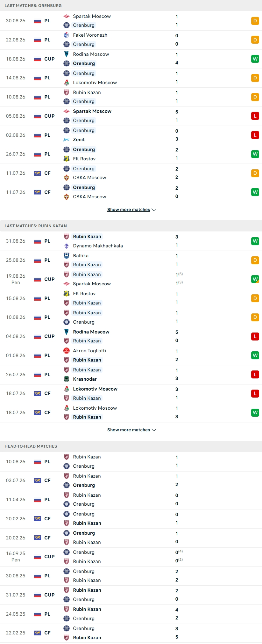Click the W result badge for 18.08.26 match

[x=255, y=59]
